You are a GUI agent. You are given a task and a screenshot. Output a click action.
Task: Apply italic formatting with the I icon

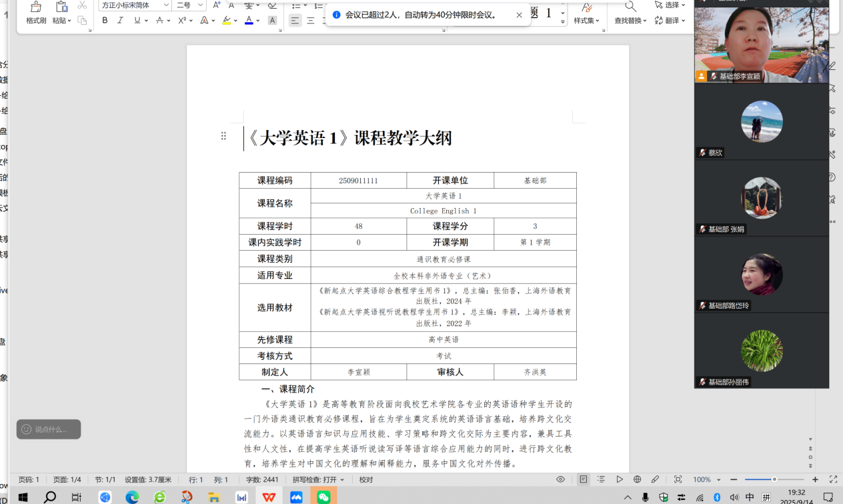[120, 21]
